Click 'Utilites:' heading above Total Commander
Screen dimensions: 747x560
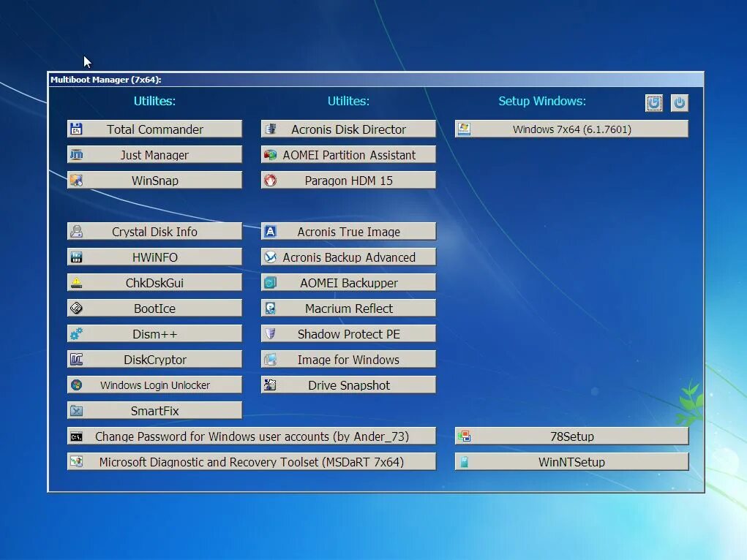154,101
